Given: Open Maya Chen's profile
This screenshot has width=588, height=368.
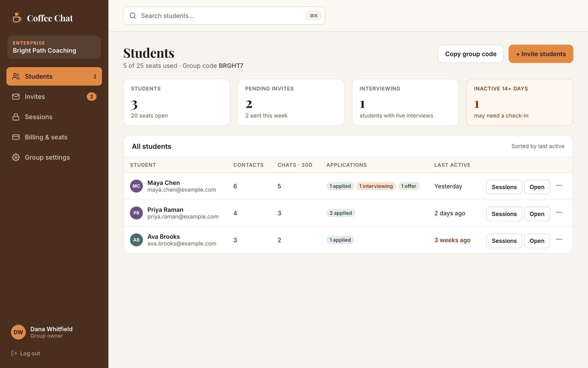Looking at the screenshot, I should 537,187.
